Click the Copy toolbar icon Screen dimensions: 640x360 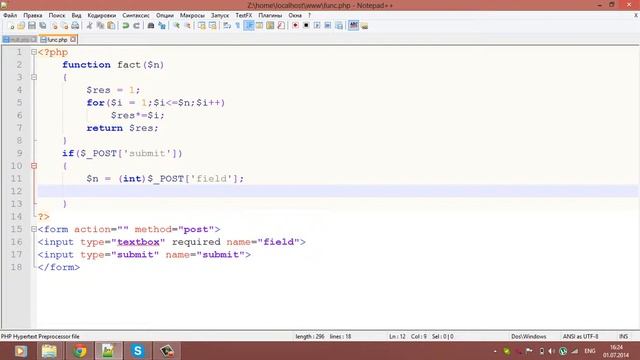(100, 26)
